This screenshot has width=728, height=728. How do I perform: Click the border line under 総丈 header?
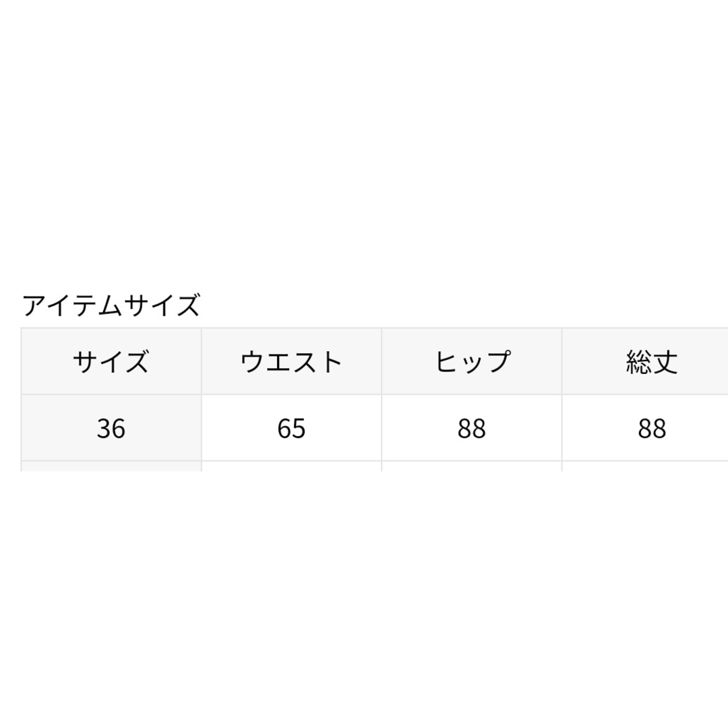[x=645, y=394]
